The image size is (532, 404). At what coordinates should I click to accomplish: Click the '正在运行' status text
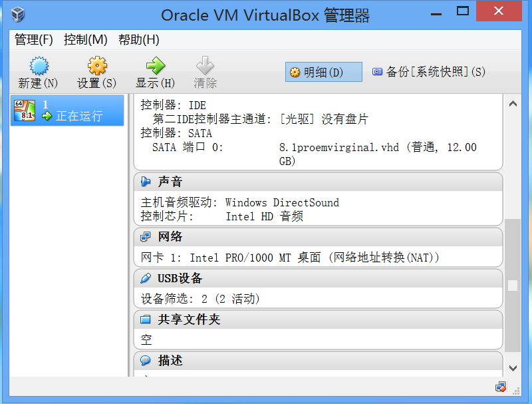click(79, 116)
